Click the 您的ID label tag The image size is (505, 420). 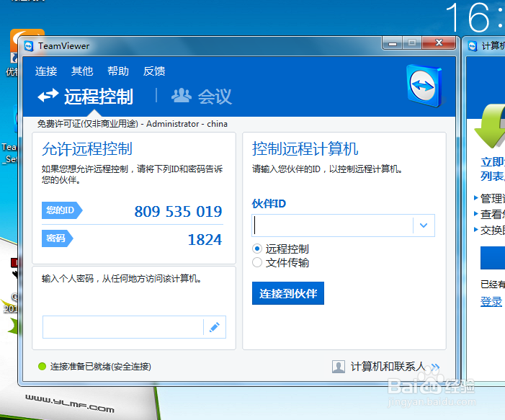point(62,210)
